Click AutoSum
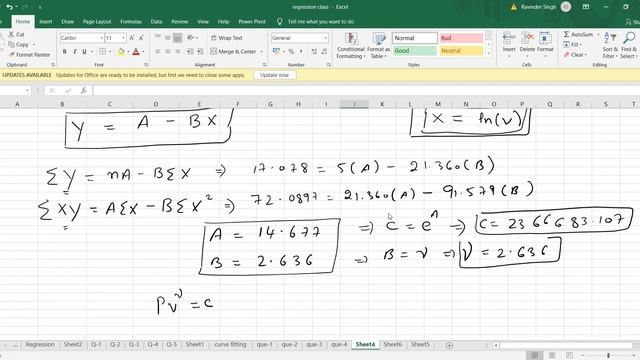 [x=578, y=34]
